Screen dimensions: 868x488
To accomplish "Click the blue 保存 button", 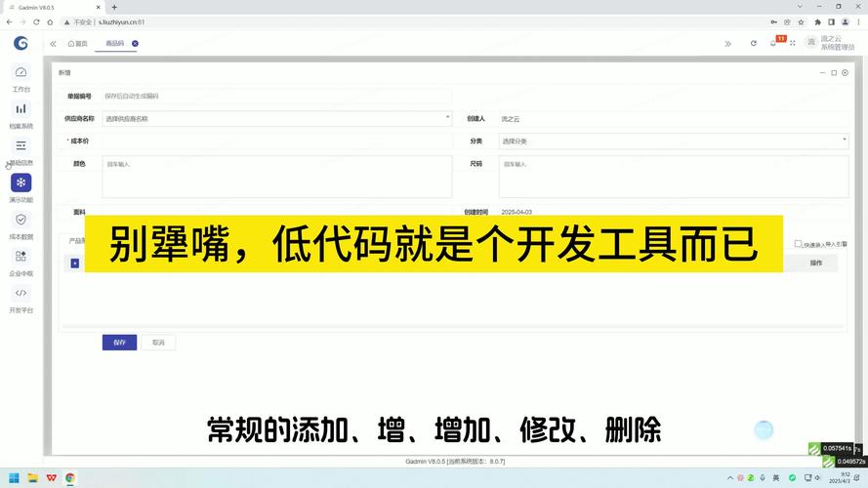I will [119, 343].
